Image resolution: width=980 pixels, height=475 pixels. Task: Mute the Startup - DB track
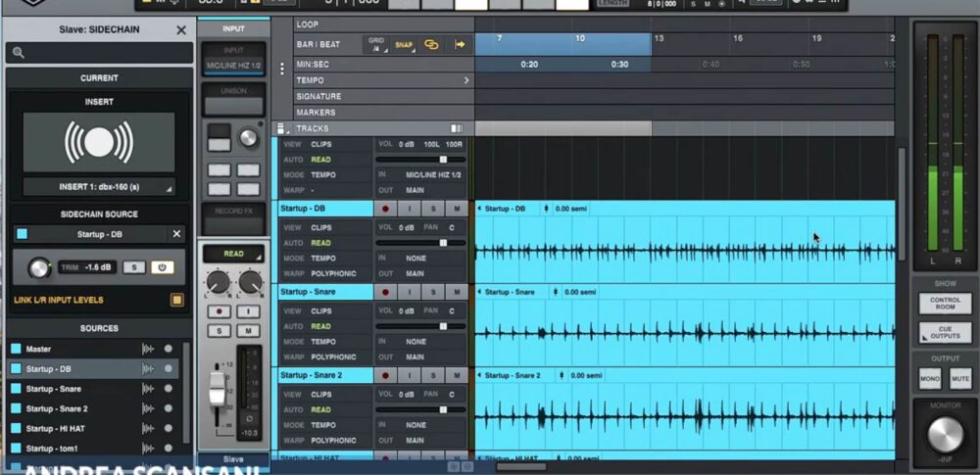(457, 209)
